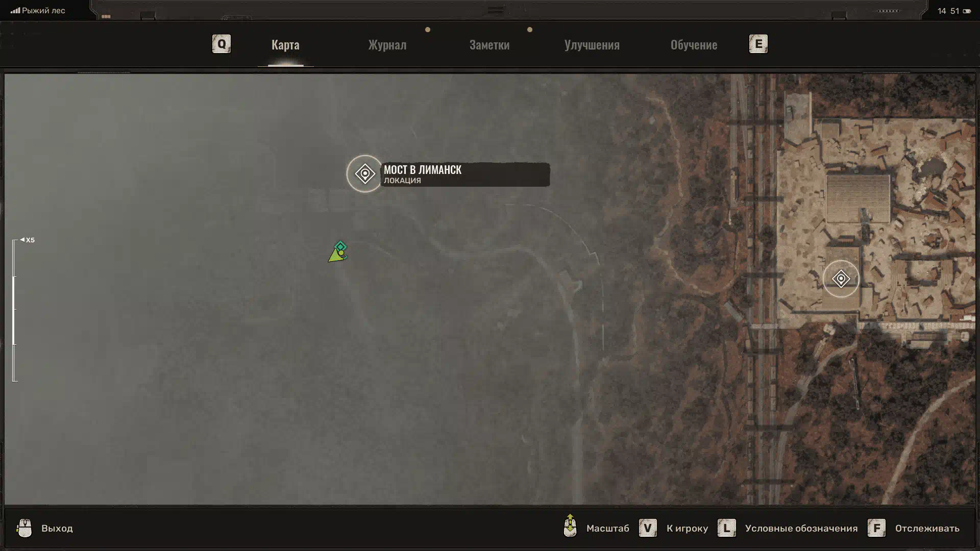
Task: Open the Условные обозначения legend
Action: coord(801,528)
